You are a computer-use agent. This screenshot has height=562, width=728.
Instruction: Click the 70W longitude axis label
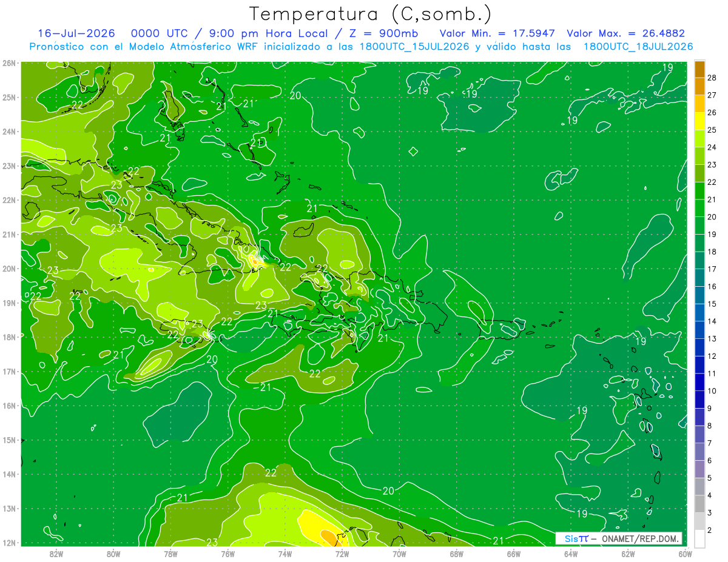coord(399,553)
